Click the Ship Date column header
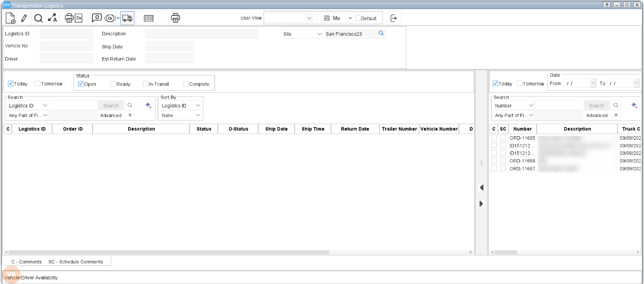 276,129
